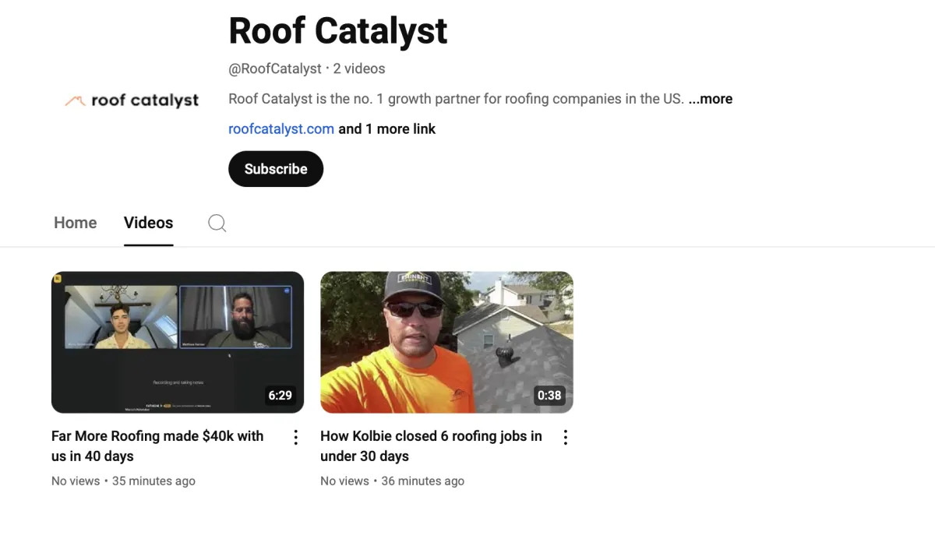Click the 6:29 duration badge
Viewport: 935px width, 560px height.
[280, 396]
